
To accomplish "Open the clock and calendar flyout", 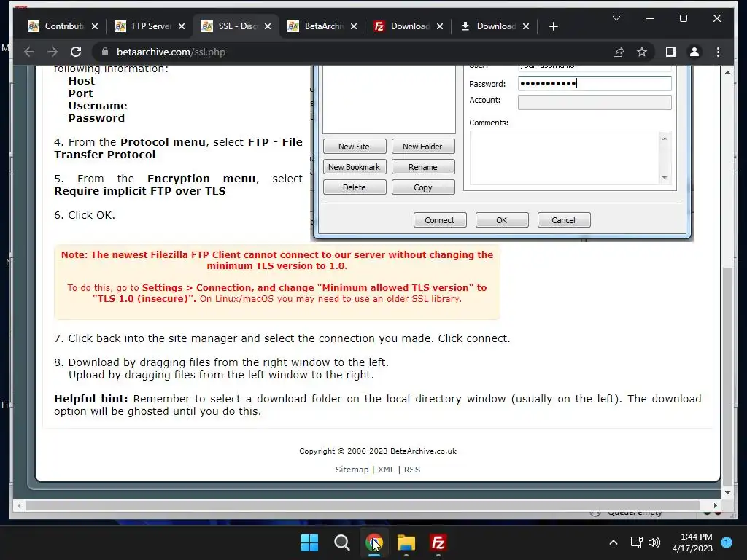I will click(692, 542).
